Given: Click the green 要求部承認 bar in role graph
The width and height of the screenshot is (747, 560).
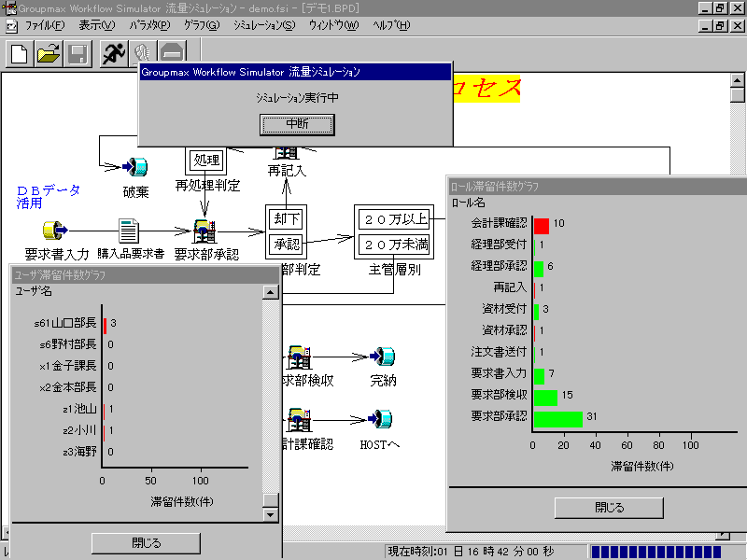Looking at the screenshot, I should (557, 419).
